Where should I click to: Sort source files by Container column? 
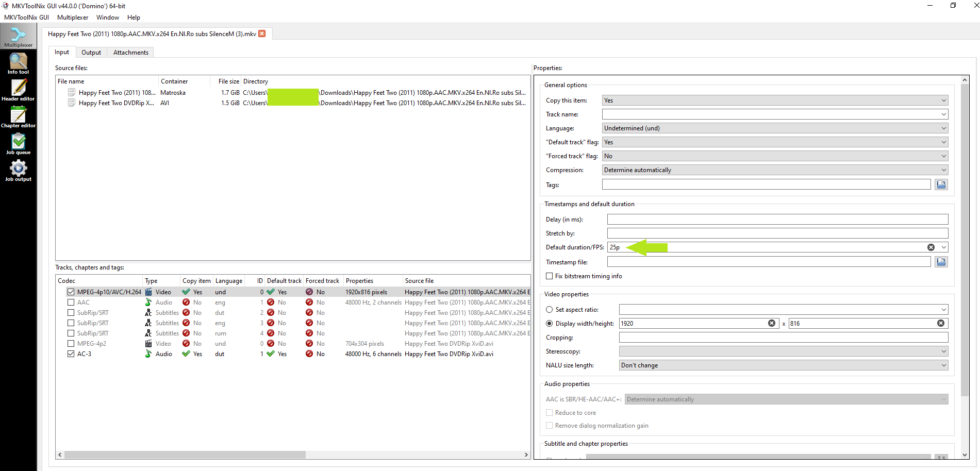[185, 81]
